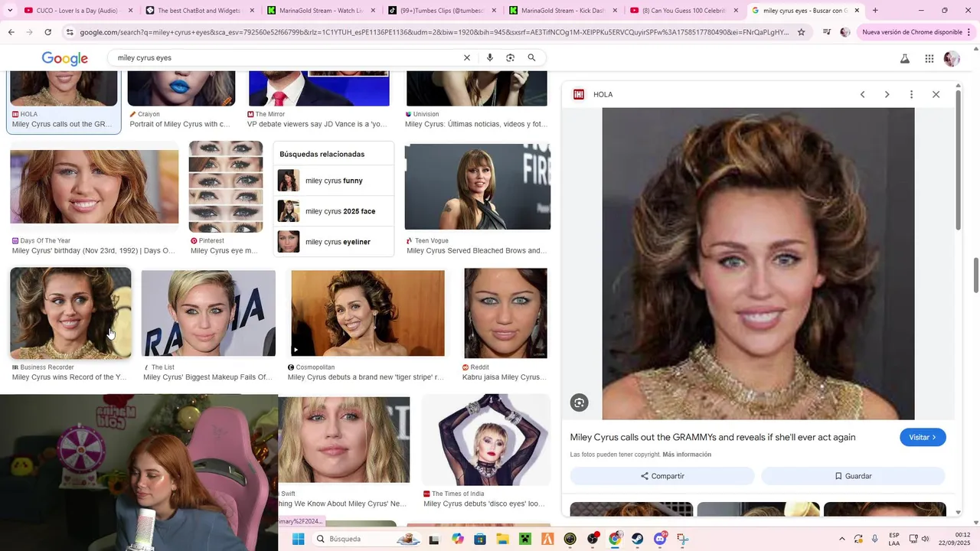Clear the Google search box text

tap(466, 58)
